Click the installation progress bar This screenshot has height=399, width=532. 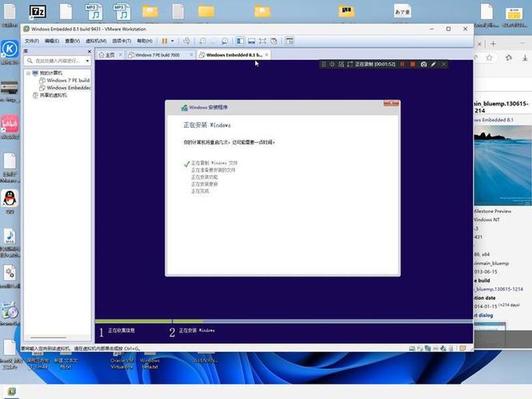pos(284,321)
